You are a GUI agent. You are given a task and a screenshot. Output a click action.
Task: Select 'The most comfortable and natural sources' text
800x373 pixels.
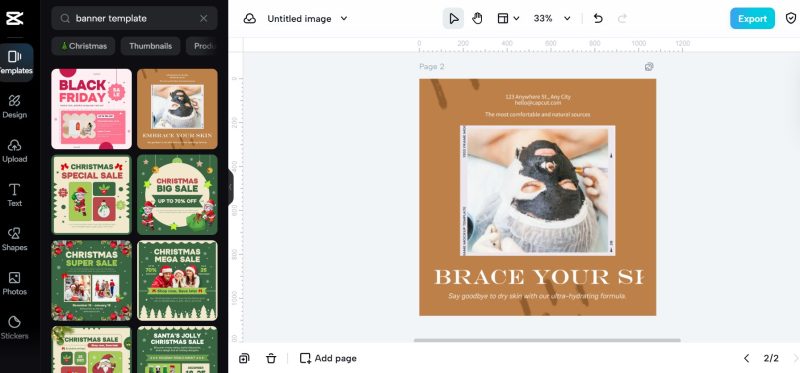click(x=537, y=115)
